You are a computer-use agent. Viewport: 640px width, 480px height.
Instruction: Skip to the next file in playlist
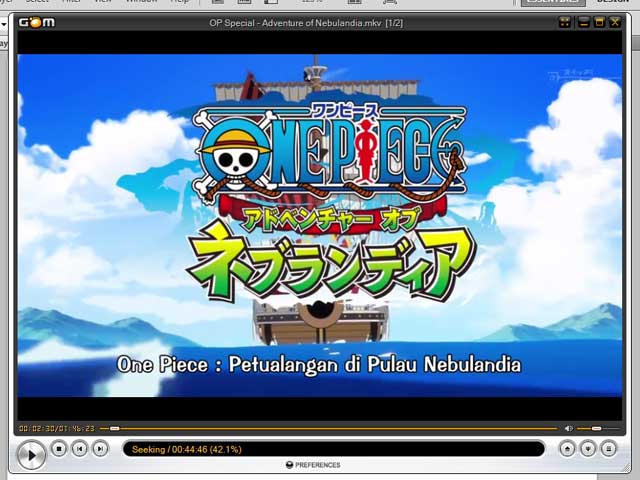(100, 449)
